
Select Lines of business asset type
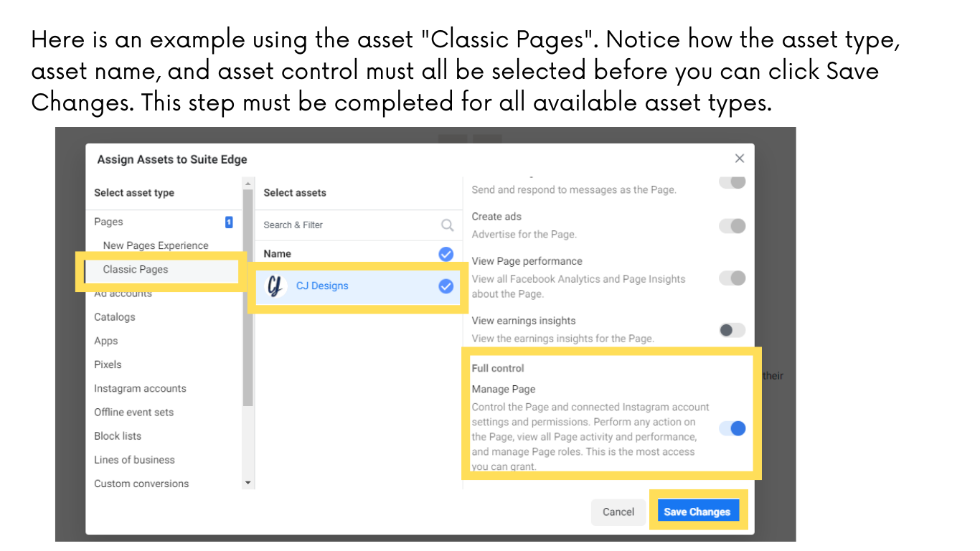point(134,460)
